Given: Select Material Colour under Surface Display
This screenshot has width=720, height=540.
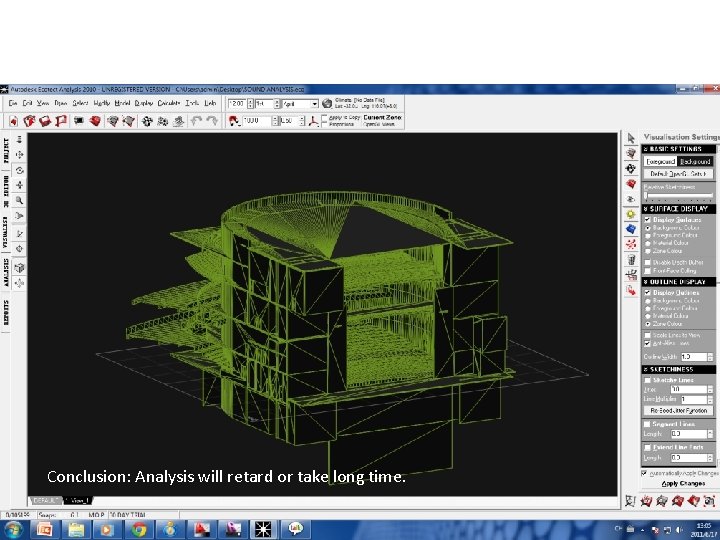Looking at the screenshot, I should click(x=648, y=243).
